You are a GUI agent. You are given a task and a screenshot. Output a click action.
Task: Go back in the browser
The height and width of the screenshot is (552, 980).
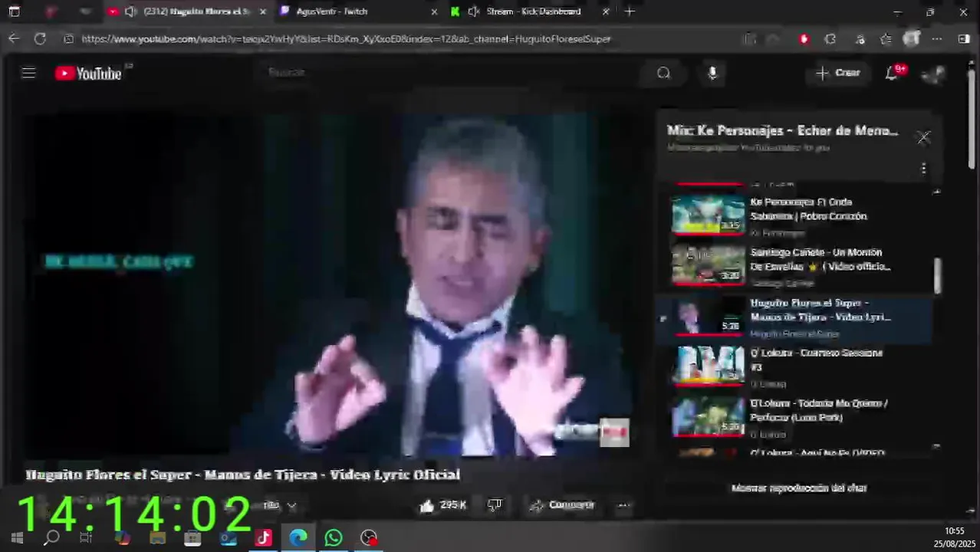pos(14,38)
